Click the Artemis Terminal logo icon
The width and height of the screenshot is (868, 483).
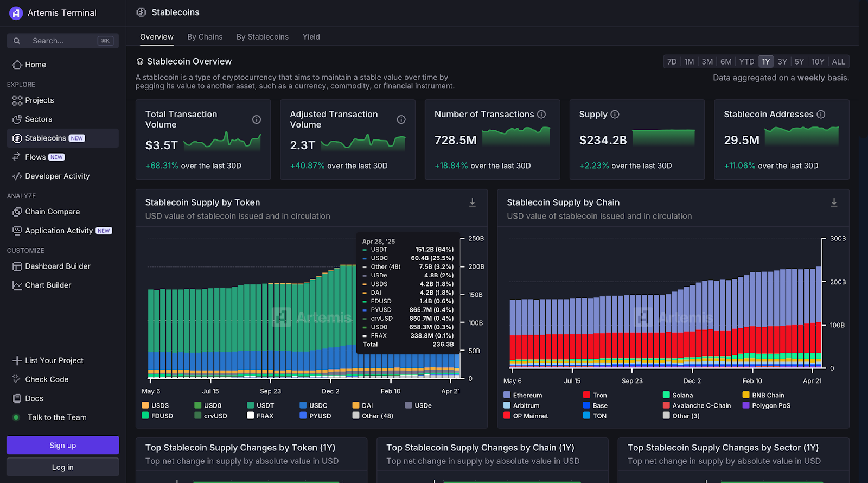point(16,13)
